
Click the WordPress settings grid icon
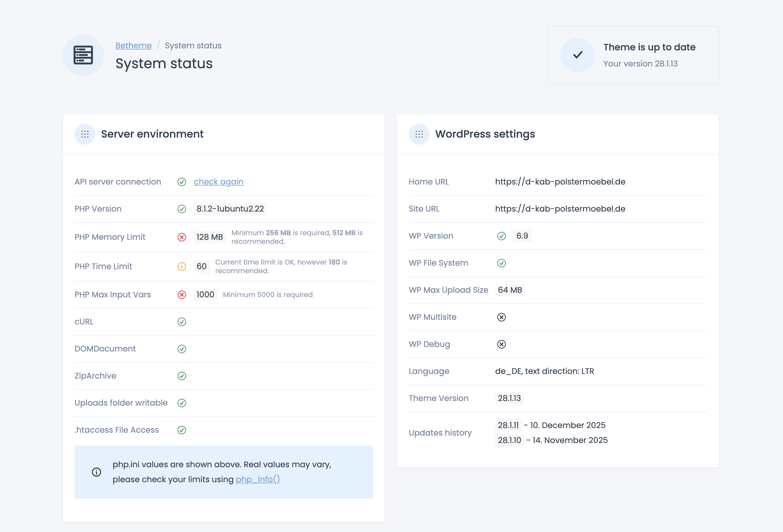coord(419,134)
